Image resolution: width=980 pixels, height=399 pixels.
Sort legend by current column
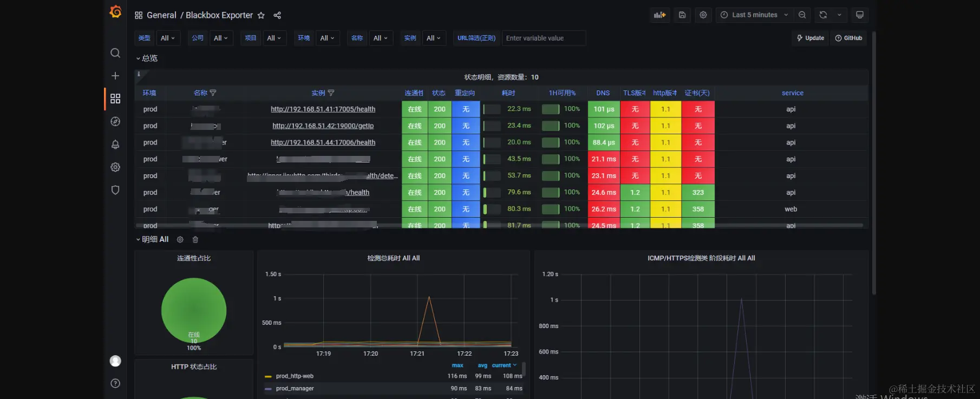click(x=504, y=365)
